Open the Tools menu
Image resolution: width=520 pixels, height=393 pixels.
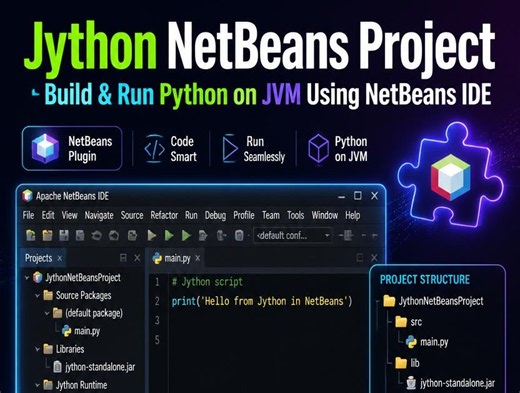coord(296,215)
